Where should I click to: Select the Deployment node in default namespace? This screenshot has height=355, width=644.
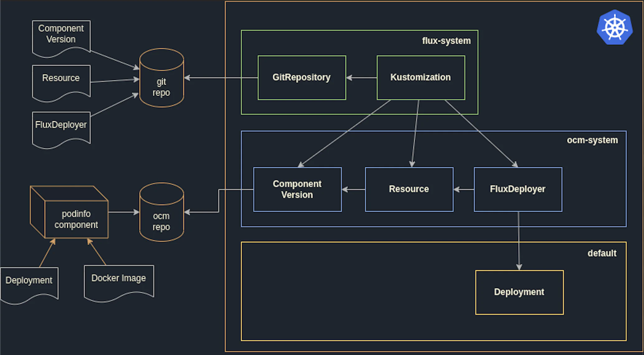tap(519, 292)
